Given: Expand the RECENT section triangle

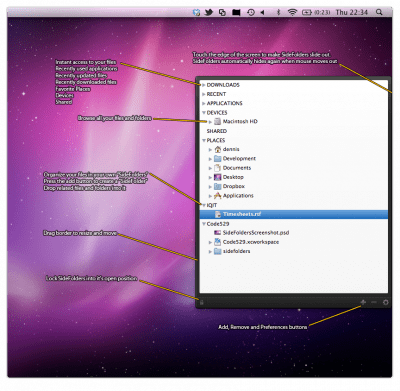Looking at the screenshot, I should pos(203,94).
